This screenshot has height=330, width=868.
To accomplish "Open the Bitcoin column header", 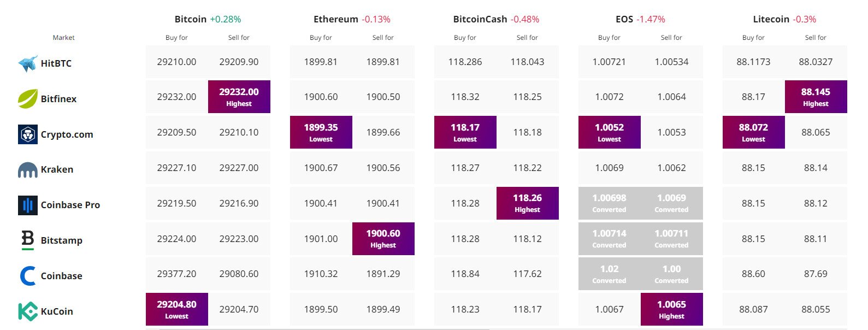I will (190, 19).
